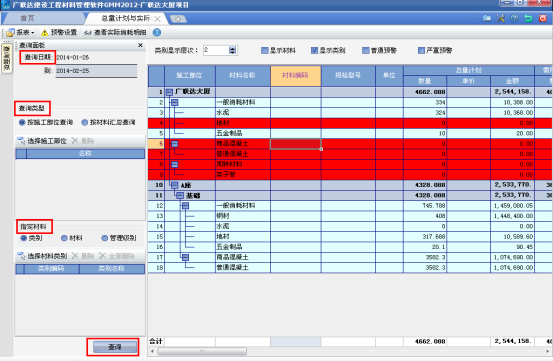Collapse the 商品混凝土 node in row 6
553x361 pixels.
tap(175, 143)
